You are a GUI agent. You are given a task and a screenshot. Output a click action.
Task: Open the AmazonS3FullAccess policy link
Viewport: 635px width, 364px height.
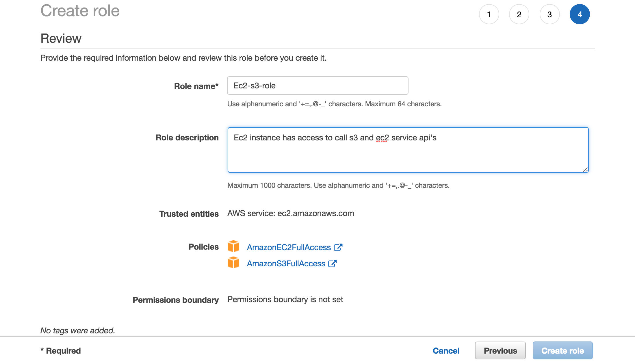click(x=285, y=263)
